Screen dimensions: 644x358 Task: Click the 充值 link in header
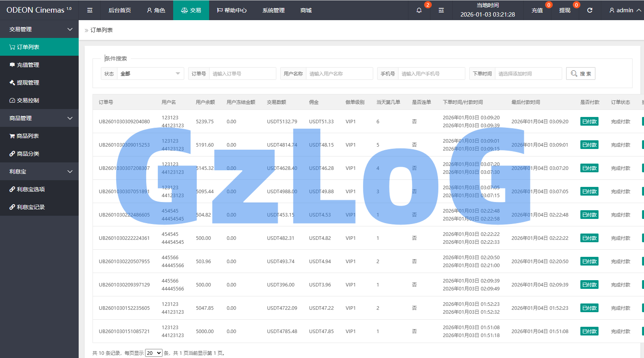(537, 10)
